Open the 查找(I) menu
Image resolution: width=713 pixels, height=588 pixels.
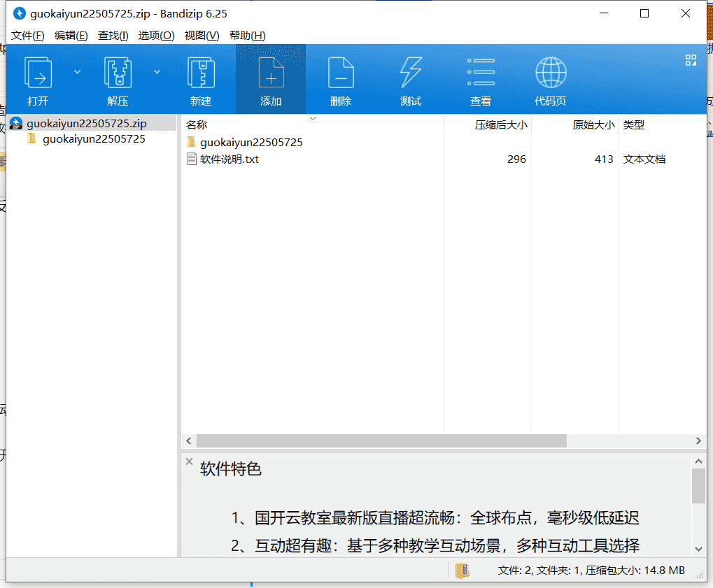coord(113,36)
